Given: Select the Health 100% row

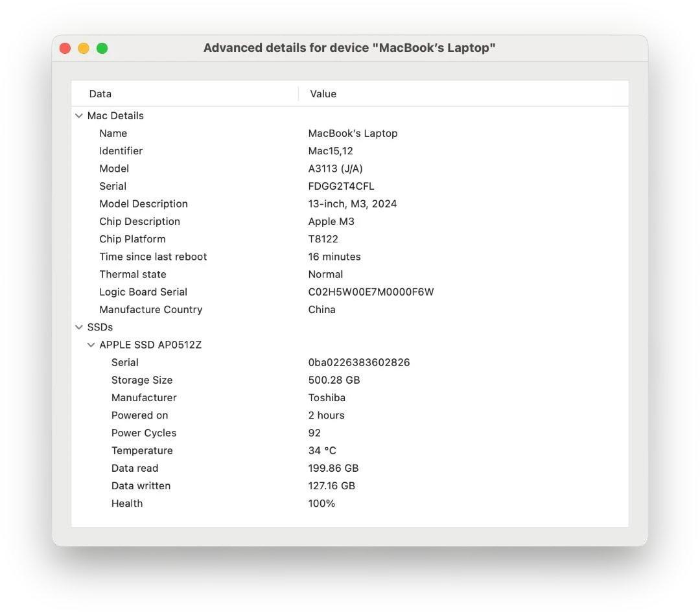Looking at the screenshot, I should point(321,503).
